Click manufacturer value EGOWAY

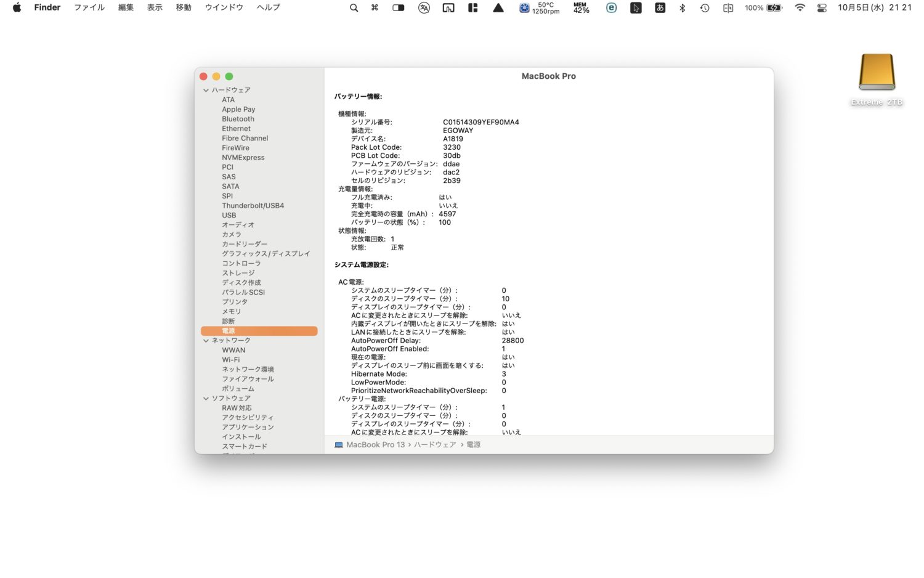[458, 131]
